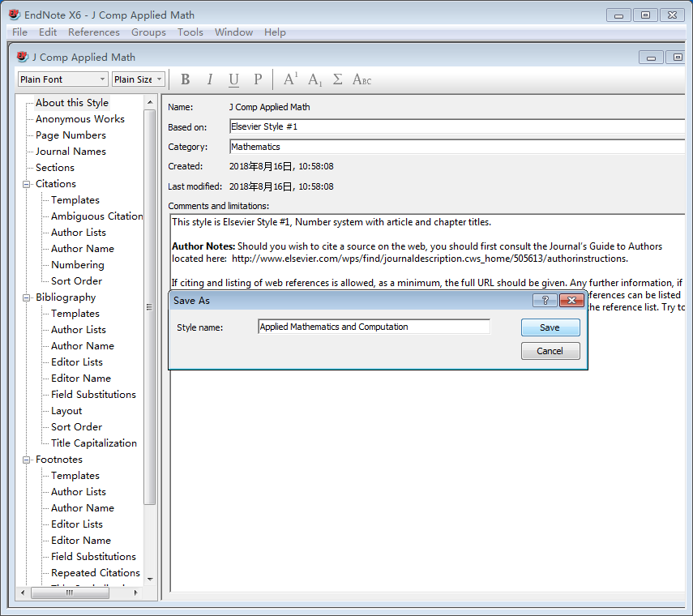Screen dimensions: 693x616
Task: Click the Sigma symbol font icon
Action: point(338,79)
